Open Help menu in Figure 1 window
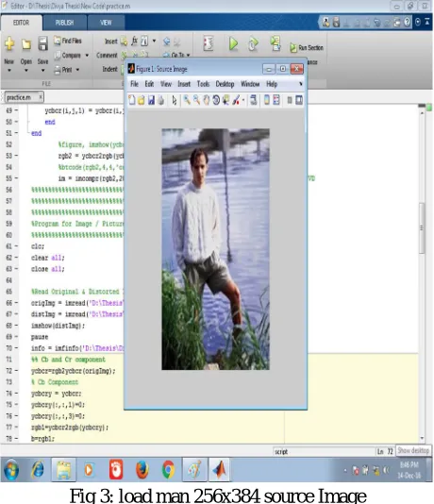 coord(272,84)
